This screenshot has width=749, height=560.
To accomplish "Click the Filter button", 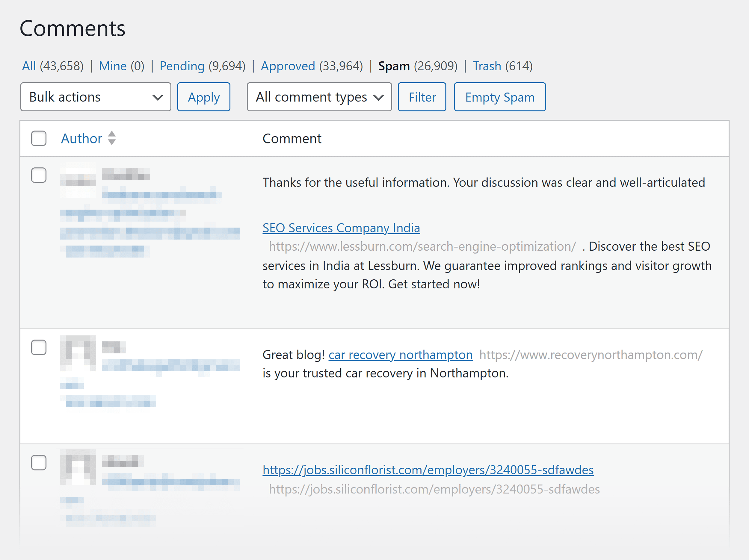I will click(422, 97).
